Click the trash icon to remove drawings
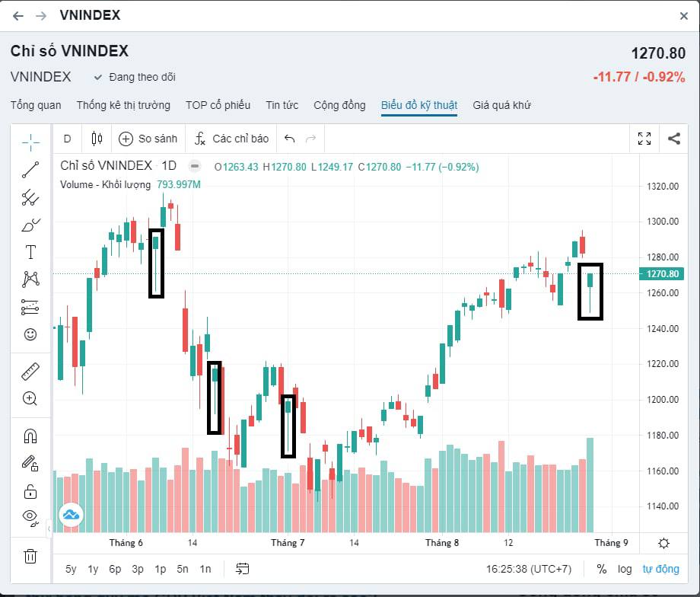This screenshot has height=597, width=700. pos(30,555)
